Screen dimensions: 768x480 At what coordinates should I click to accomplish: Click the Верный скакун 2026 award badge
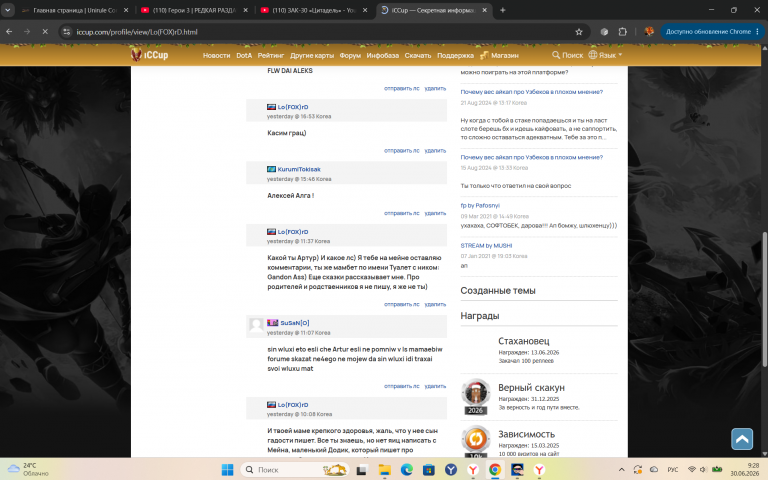[475, 396]
